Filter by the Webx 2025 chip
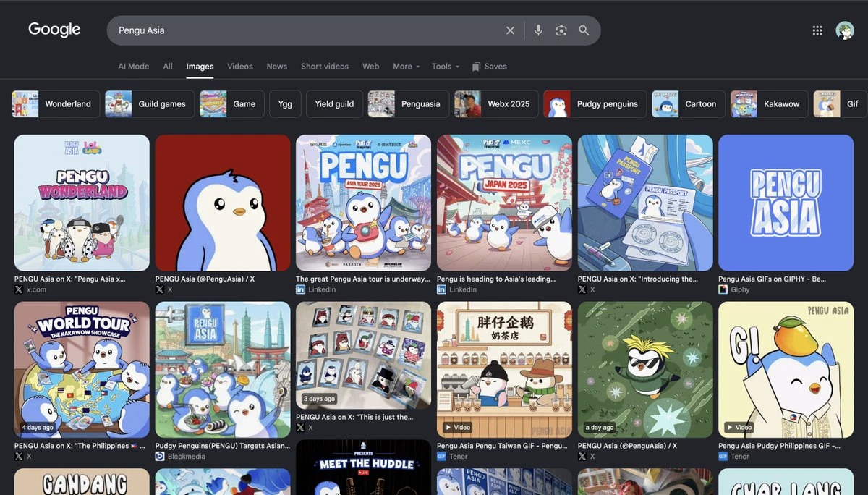The height and width of the screenshot is (495, 868). tap(496, 104)
